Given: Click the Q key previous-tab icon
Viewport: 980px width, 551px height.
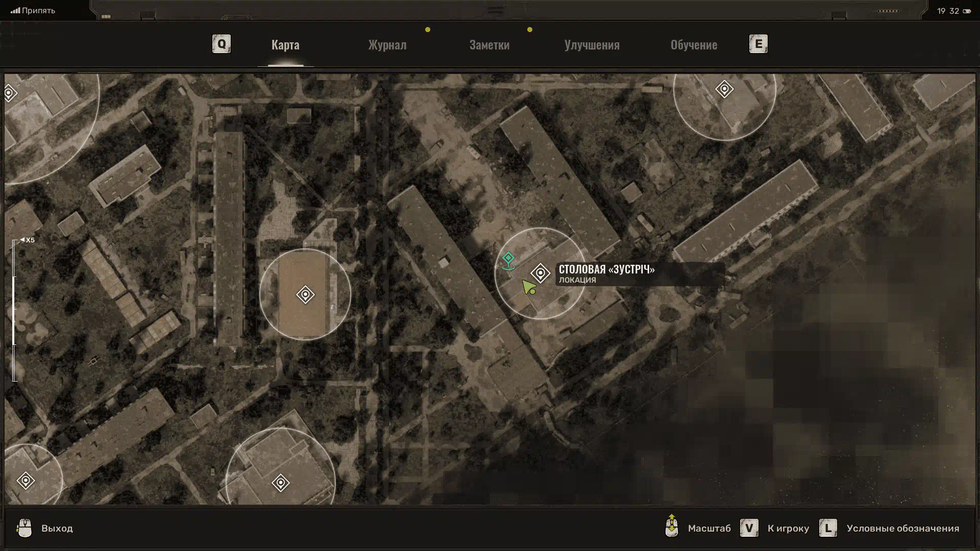Looking at the screenshot, I should click(222, 44).
